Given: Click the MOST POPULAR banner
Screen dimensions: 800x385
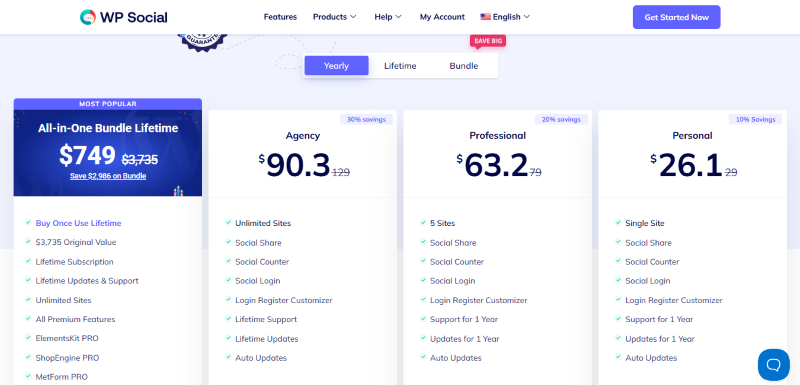Looking at the screenshot, I should pyautogui.click(x=108, y=104).
